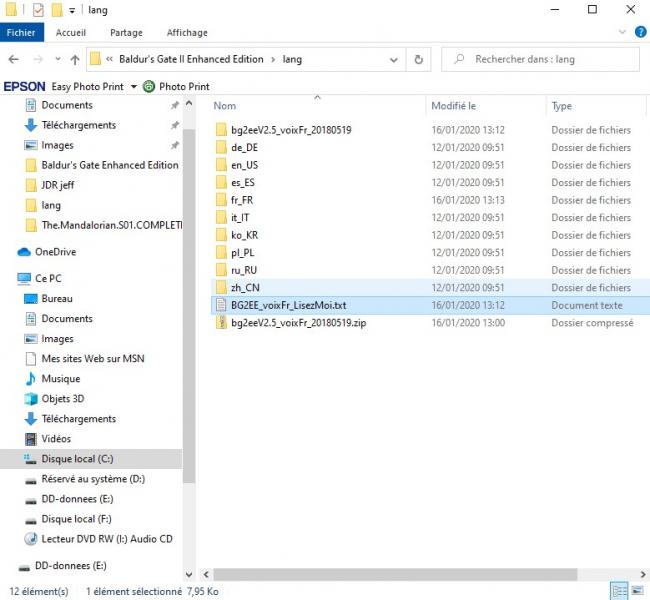Select the zh_CN folder
This screenshot has width=650, height=600.
pos(245,287)
